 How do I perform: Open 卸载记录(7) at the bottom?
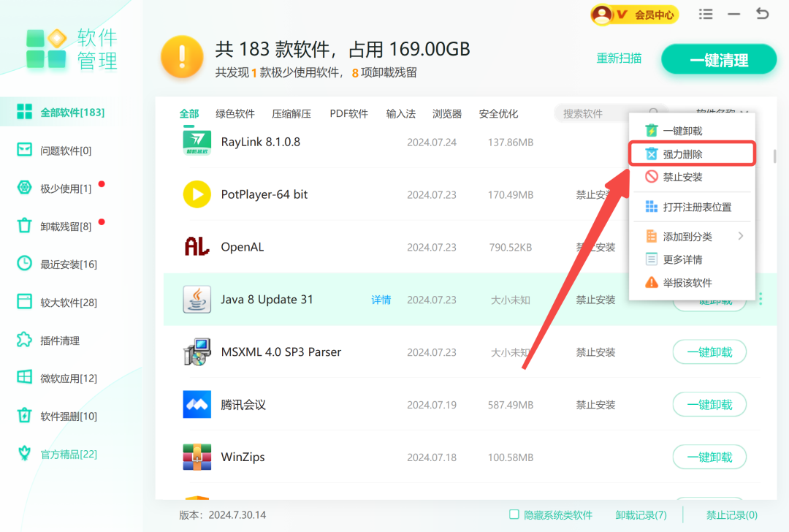pos(641,515)
